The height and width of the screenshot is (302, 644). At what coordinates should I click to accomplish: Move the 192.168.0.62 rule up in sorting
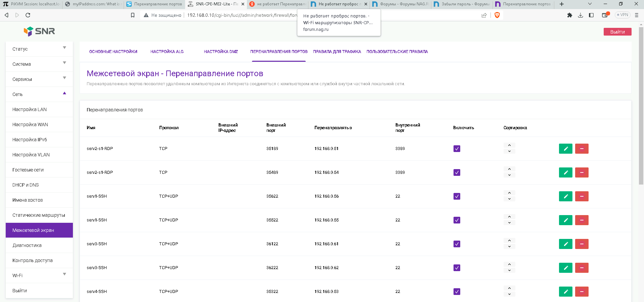tap(509, 265)
